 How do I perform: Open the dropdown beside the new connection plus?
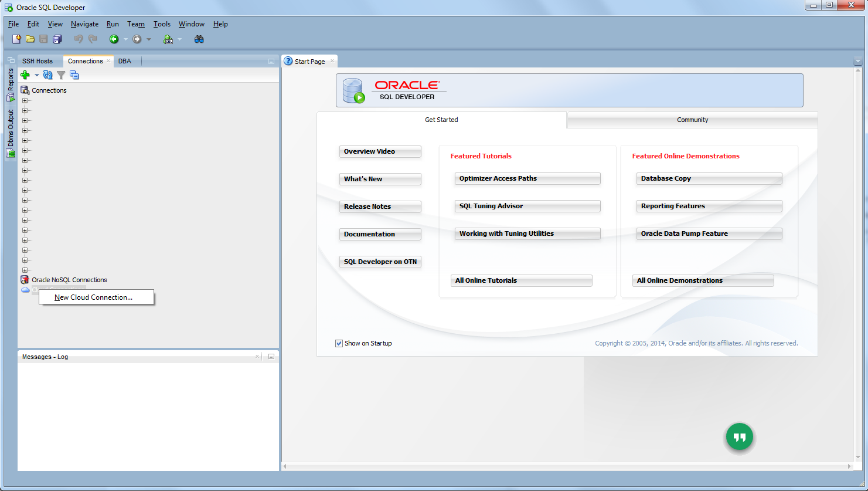(37, 75)
